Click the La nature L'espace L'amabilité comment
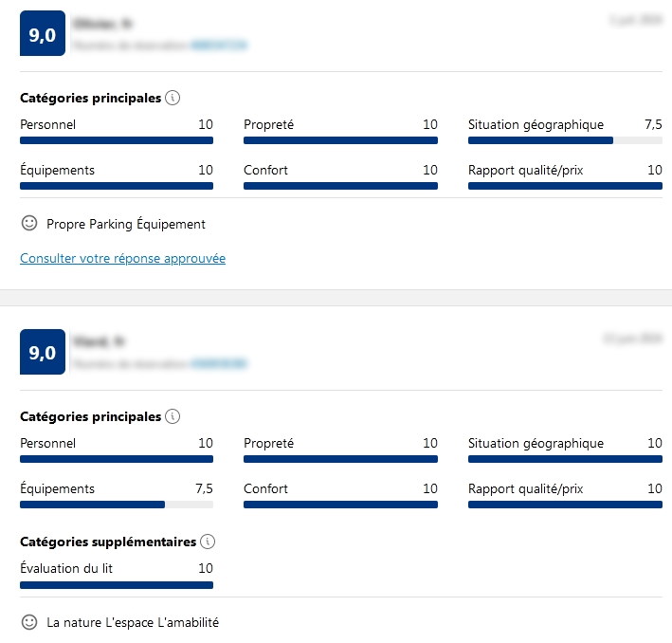672x643 pixels. coord(133,623)
